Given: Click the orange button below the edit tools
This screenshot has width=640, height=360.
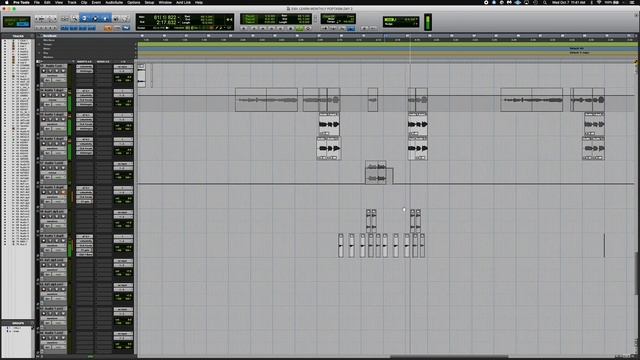Looking at the screenshot, I should point(108,28).
